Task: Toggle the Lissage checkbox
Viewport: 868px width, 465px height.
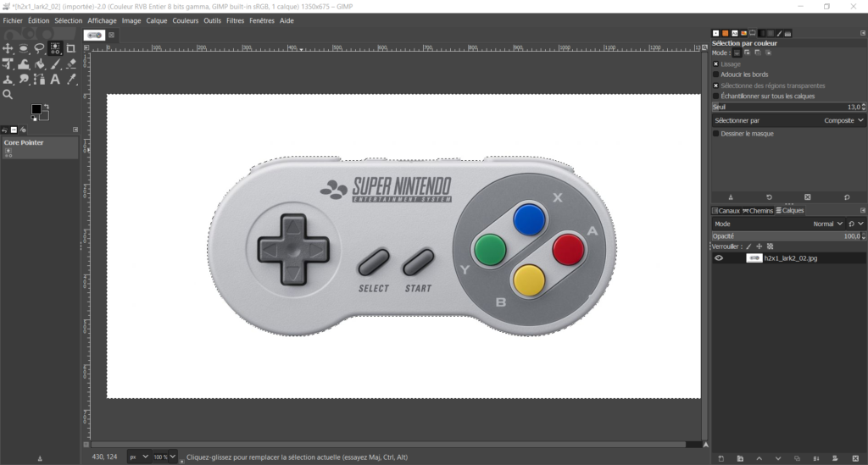Action: (x=715, y=64)
